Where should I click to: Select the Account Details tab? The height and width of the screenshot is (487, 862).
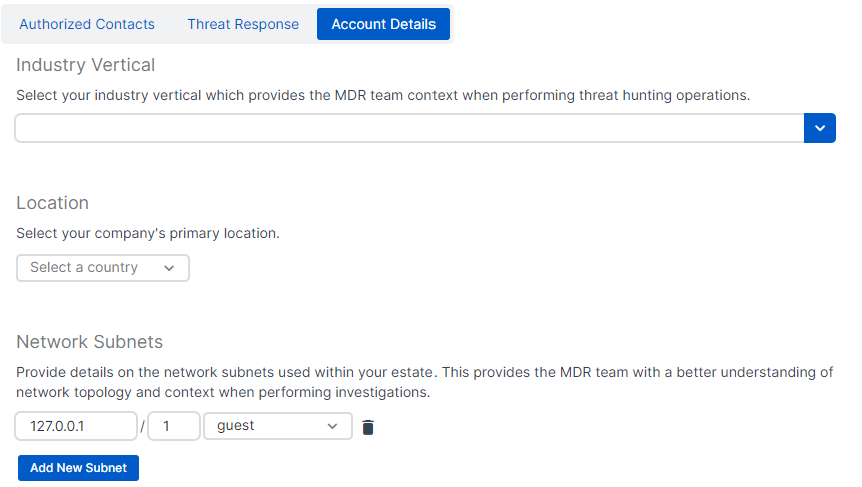pos(383,24)
